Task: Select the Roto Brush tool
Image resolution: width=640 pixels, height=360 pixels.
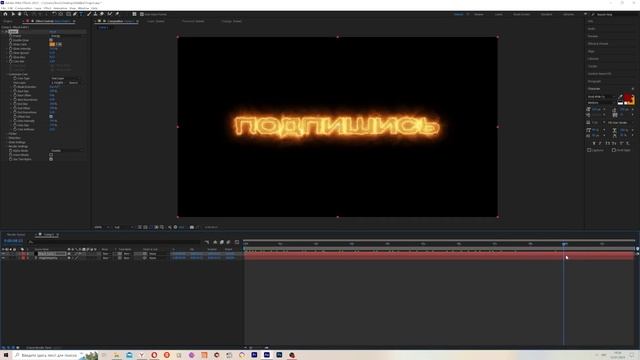Action: 109,14
